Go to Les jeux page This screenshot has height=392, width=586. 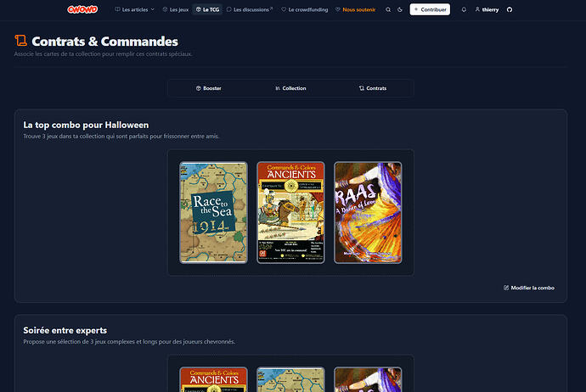(x=176, y=9)
